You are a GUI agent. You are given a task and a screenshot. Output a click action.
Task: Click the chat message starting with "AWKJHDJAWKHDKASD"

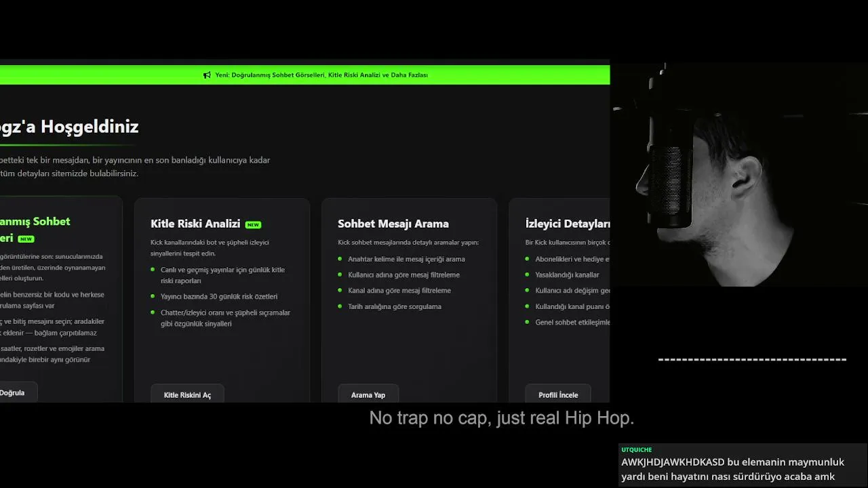click(x=733, y=469)
